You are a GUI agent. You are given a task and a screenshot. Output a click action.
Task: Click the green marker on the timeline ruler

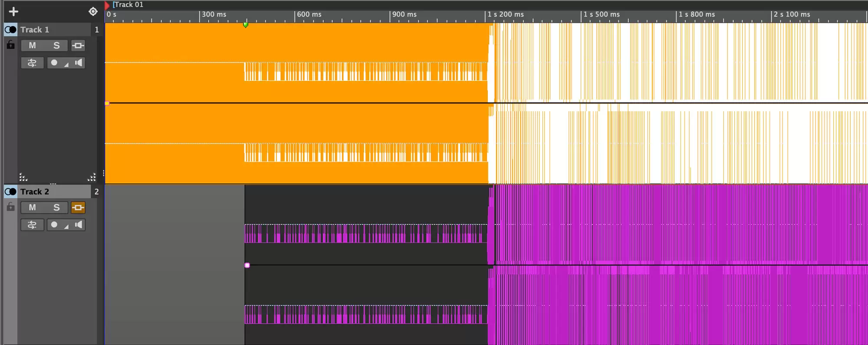click(x=246, y=25)
